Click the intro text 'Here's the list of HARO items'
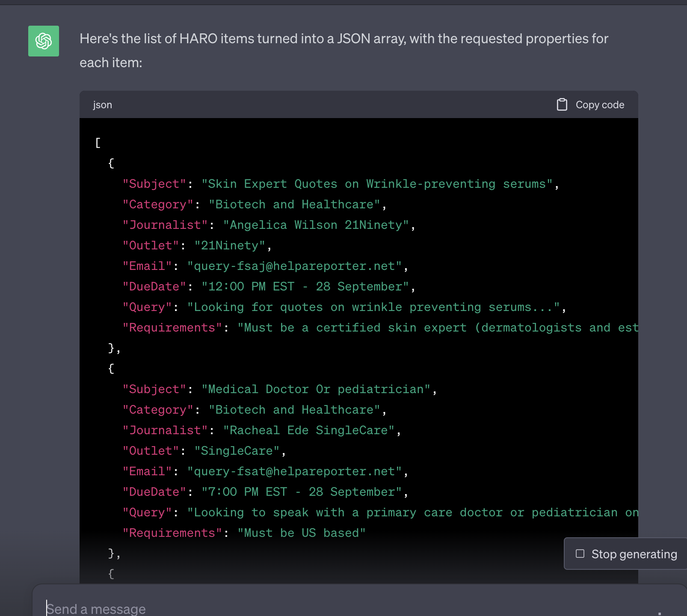Viewport: 687px width, 616px height. pos(167,38)
